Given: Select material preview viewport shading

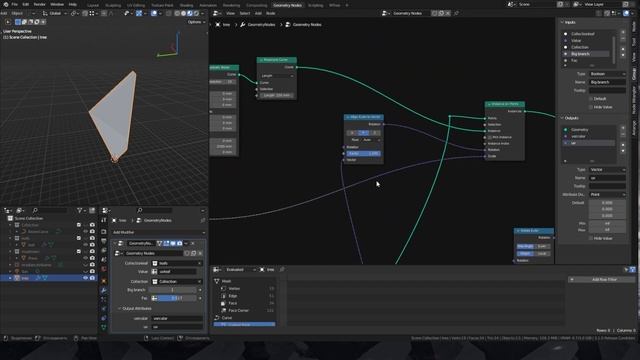Looking at the screenshot, I should (190, 13).
